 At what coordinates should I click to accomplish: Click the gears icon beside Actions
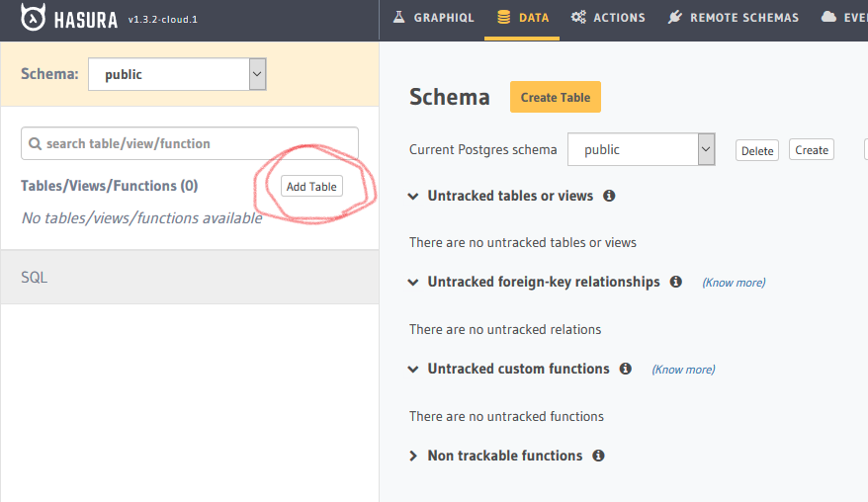pyautogui.click(x=578, y=17)
